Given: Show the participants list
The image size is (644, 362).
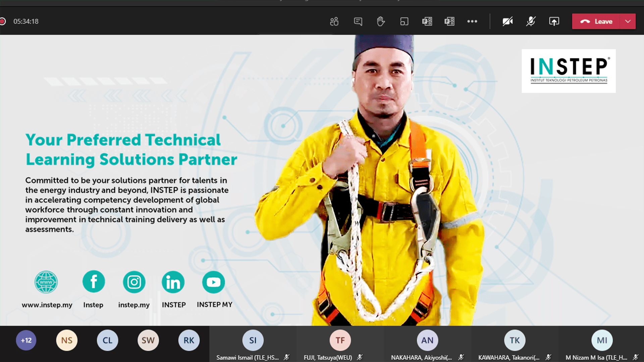Looking at the screenshot, I should [334, 21].
